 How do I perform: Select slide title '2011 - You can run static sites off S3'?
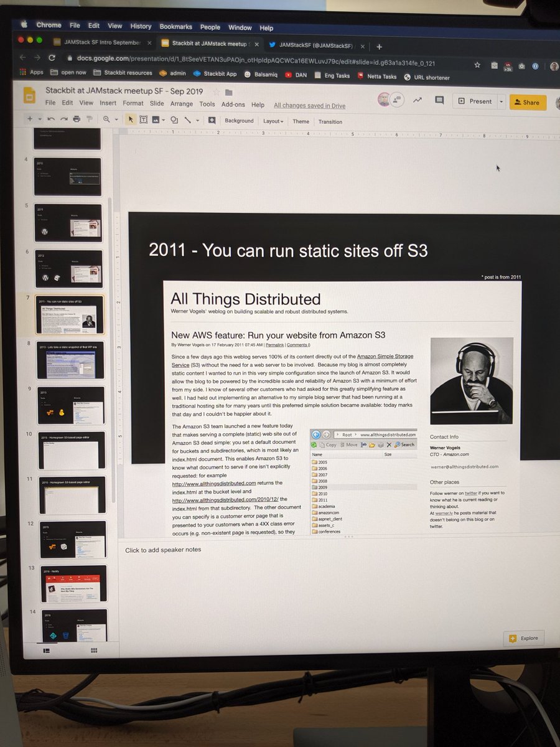point(288,250)
